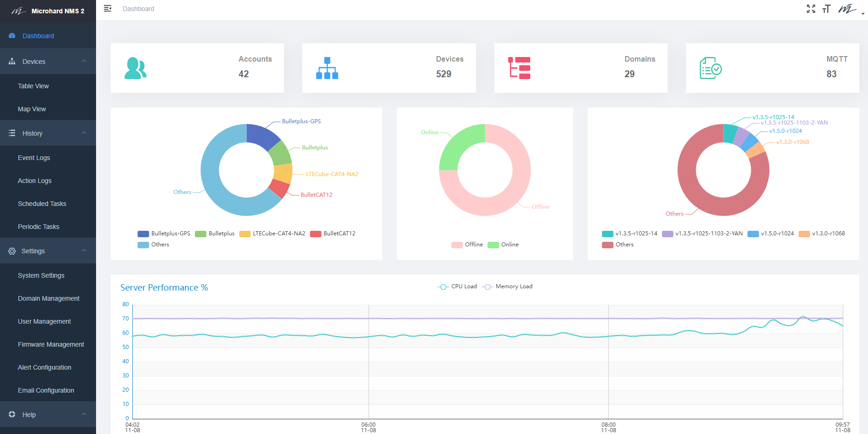Click the Offline slice label on donut

(540, 206)
